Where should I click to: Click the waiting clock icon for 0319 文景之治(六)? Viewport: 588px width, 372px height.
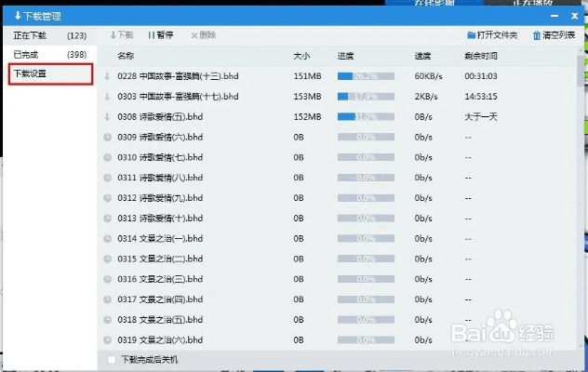(108, 339)
